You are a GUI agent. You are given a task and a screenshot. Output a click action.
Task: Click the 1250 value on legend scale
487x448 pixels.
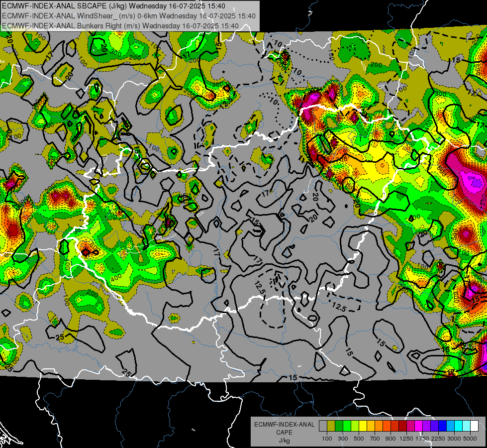406,439
